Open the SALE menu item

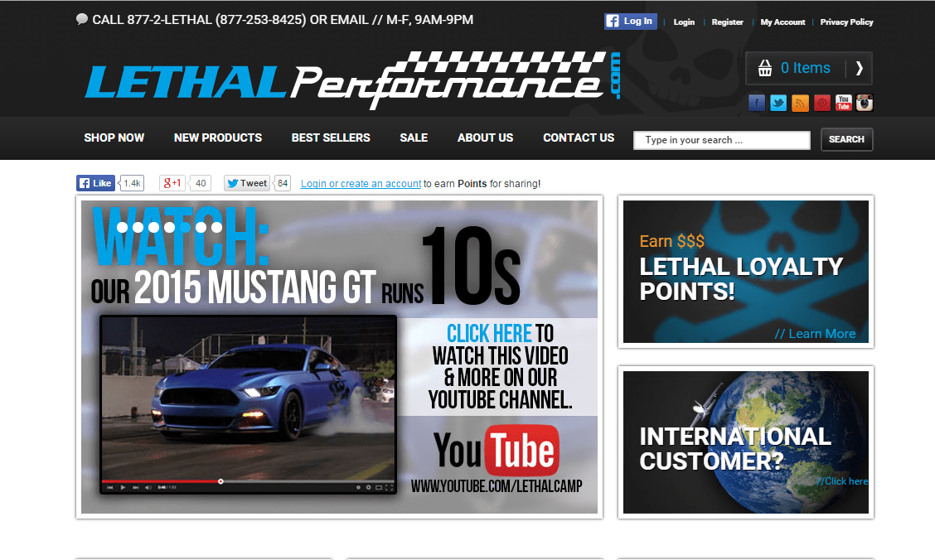414,138
